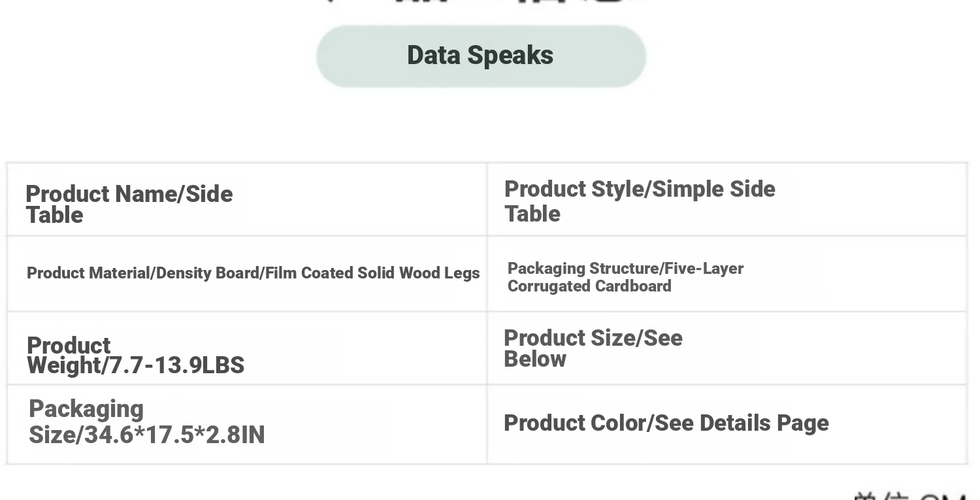Click the 7.7-13.9LBS weight value
The image size is (980, 500).
177,365
